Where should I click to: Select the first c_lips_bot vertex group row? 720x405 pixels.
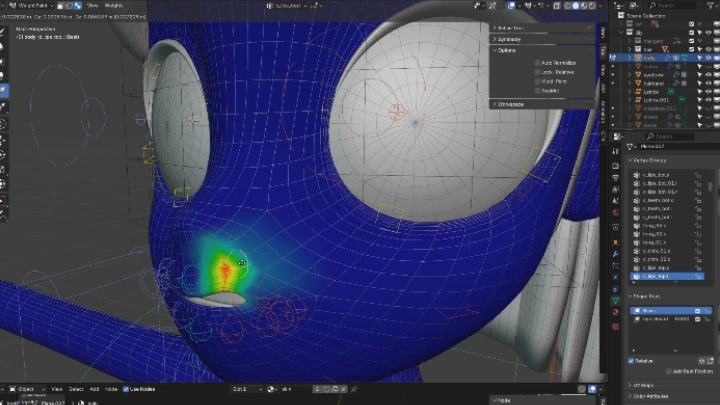pos(667,175)
